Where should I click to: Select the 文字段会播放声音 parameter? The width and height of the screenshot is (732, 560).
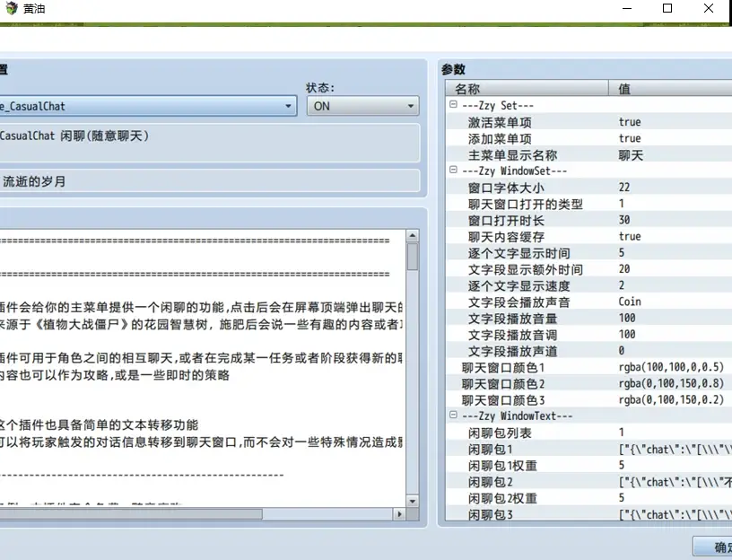589,302
